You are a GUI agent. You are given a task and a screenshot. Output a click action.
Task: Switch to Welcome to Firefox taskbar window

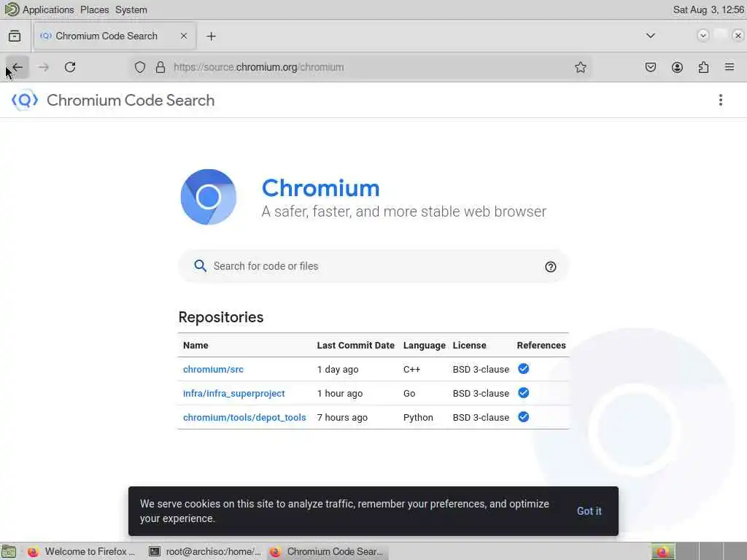pyautogui.click(x=82, y=551)
